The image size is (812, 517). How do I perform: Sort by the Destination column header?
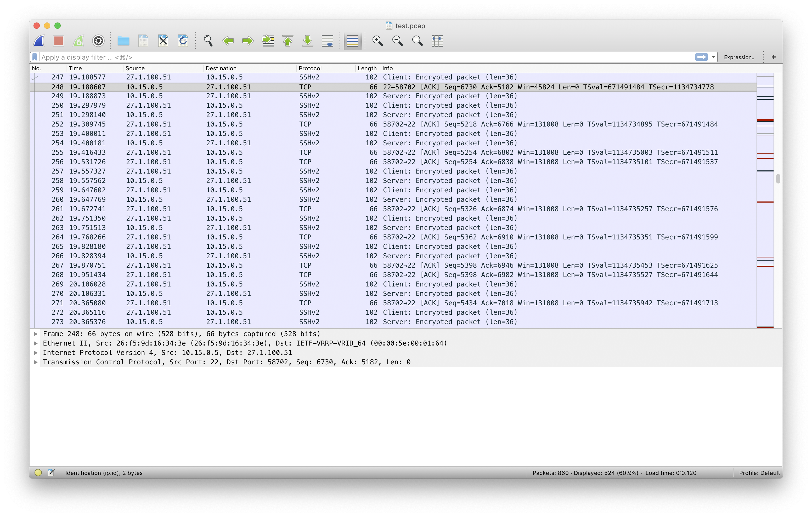pos(250,68)
